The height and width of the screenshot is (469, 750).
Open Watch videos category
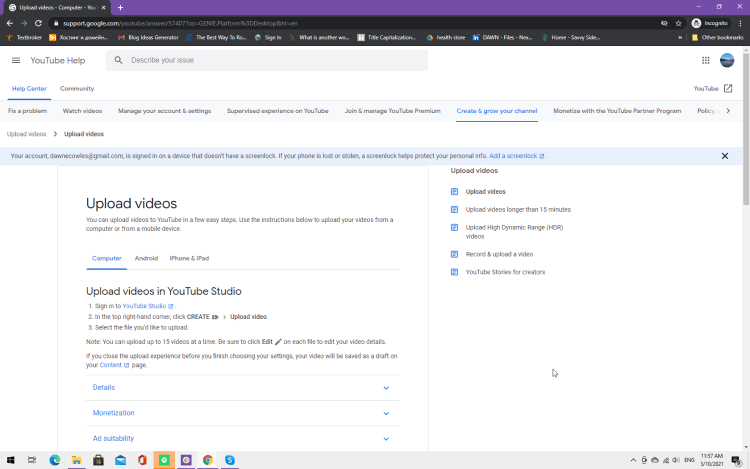(x=82, y=111)
